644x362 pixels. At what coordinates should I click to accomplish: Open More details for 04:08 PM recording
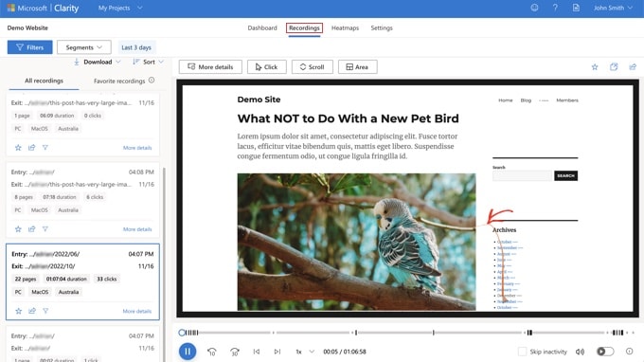[137, 229]
